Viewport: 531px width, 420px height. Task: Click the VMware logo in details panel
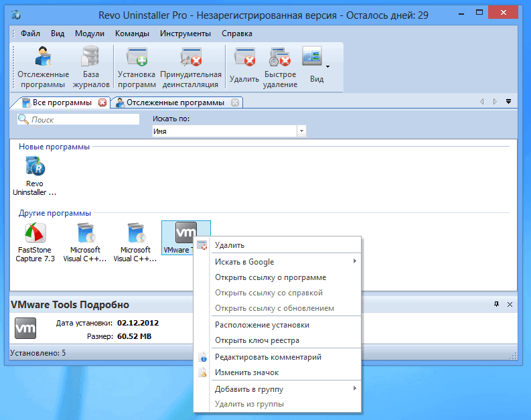[25, 328]
